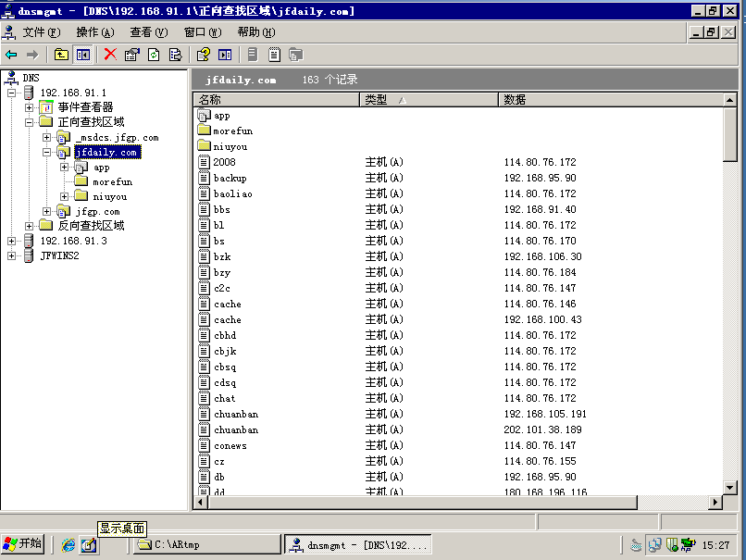Click the dnsmgmt system menu icon in menu bar
This screenshot has height=560, width=746.
click(8, 32)
